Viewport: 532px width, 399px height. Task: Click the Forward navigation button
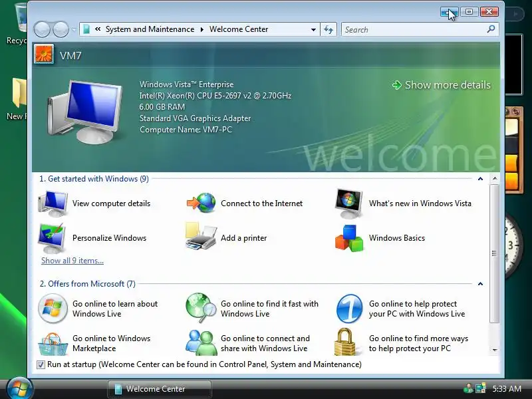[x=61, y=29]
